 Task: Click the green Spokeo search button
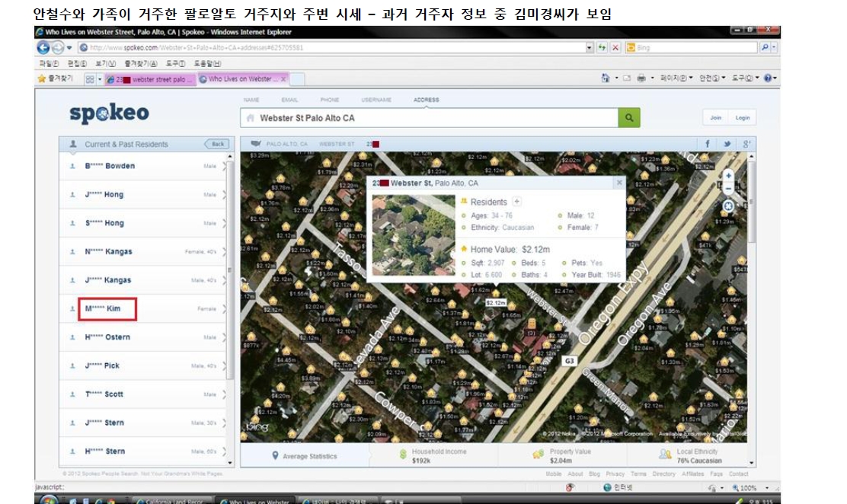[x=629, y=118]
